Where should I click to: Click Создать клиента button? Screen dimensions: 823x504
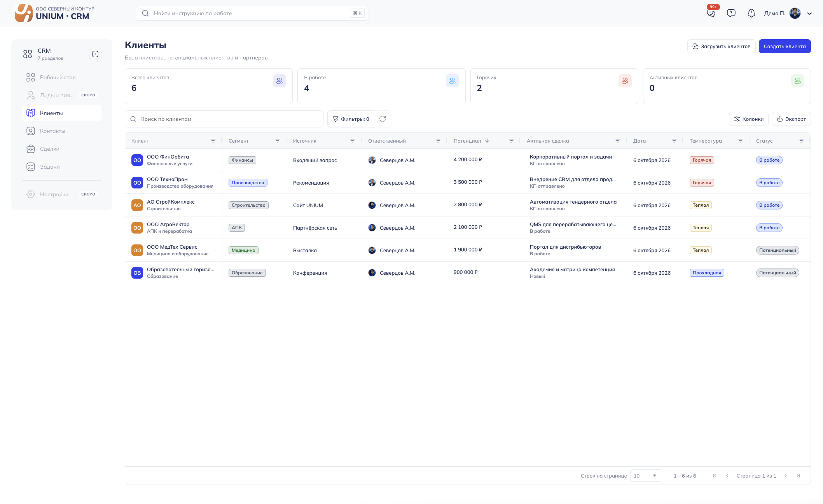point(785,46)
